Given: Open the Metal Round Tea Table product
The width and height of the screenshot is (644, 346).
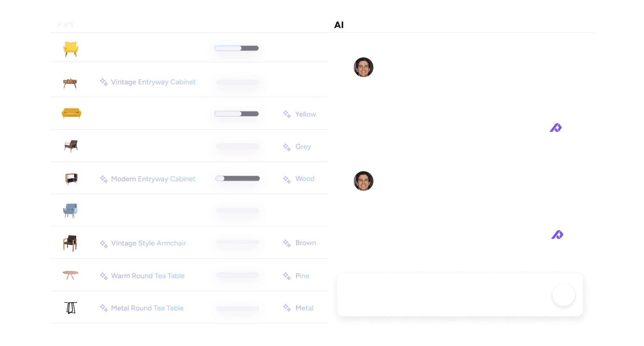Looking at the screenshot, I should click(x=147, y=308).
